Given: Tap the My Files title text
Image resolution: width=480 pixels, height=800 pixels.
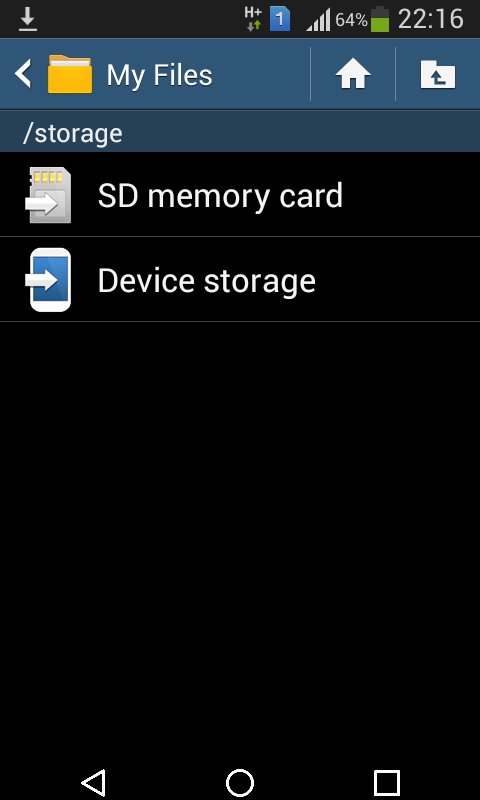Looking at the screenshot, I should [x=159, y=76].
